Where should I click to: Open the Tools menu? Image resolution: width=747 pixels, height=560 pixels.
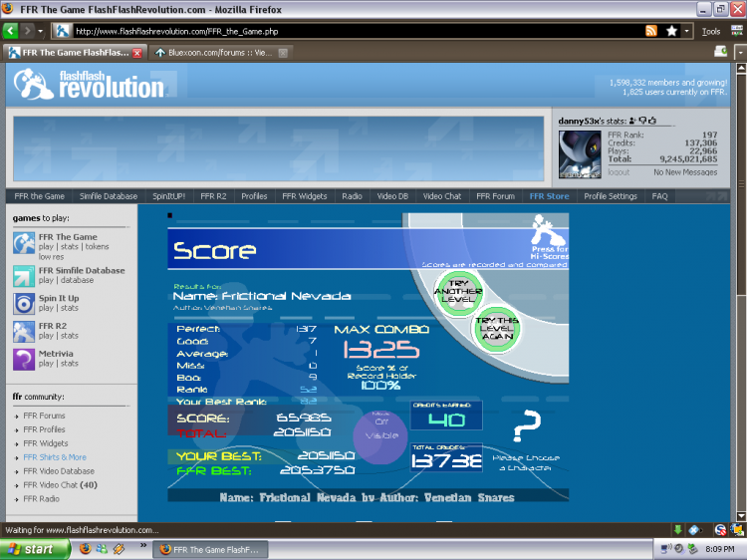711,32
